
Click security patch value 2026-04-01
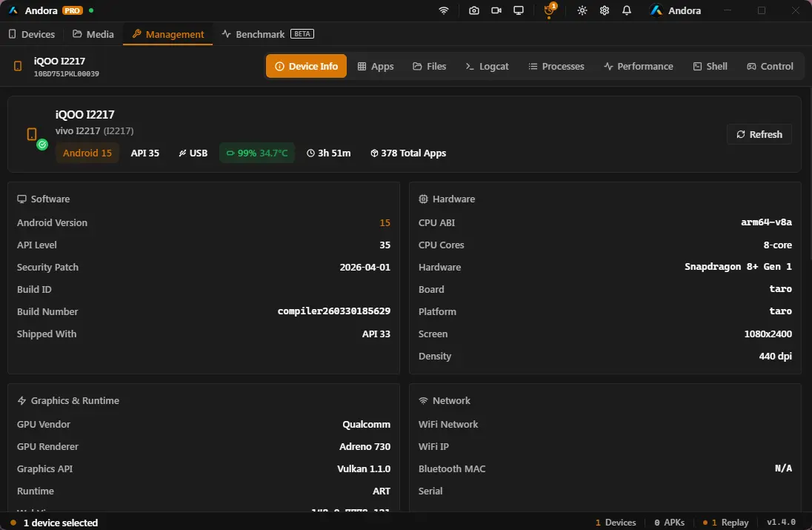(x=365, y=268)
